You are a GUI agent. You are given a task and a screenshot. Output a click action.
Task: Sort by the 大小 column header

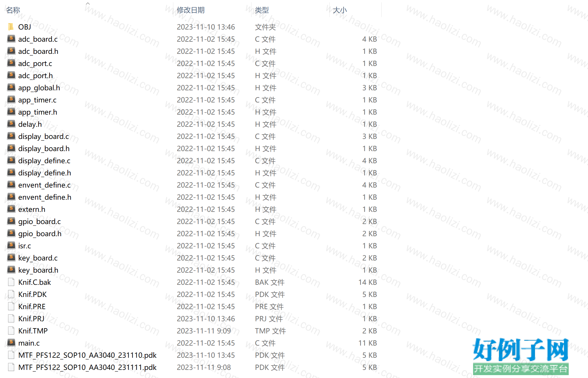(340, 10)
